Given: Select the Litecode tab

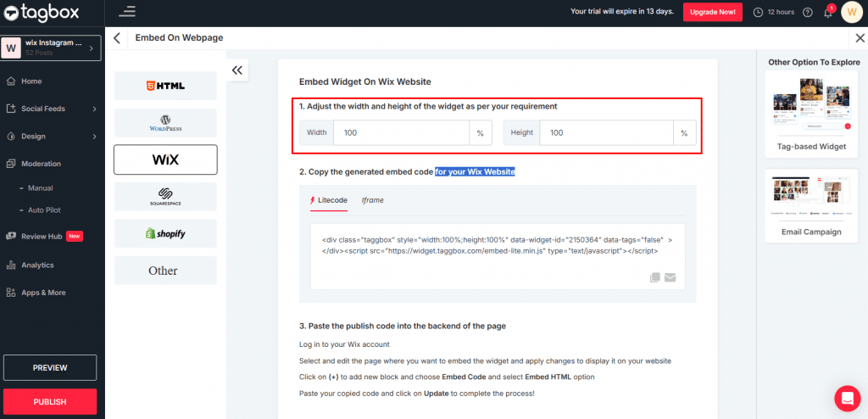Looking at the screenshot, I should click(329, 200).
